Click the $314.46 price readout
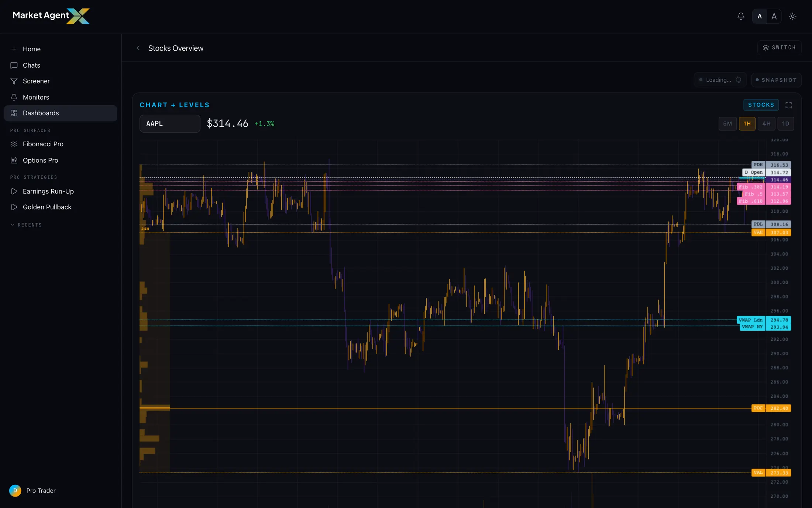Screen dimensions: 812x508 tap(227, 124)
